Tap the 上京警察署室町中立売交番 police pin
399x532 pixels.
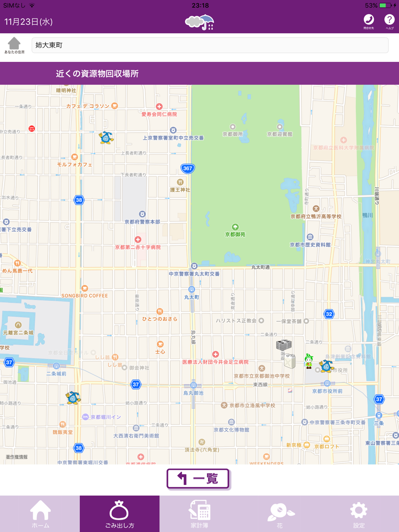point(173,130)
